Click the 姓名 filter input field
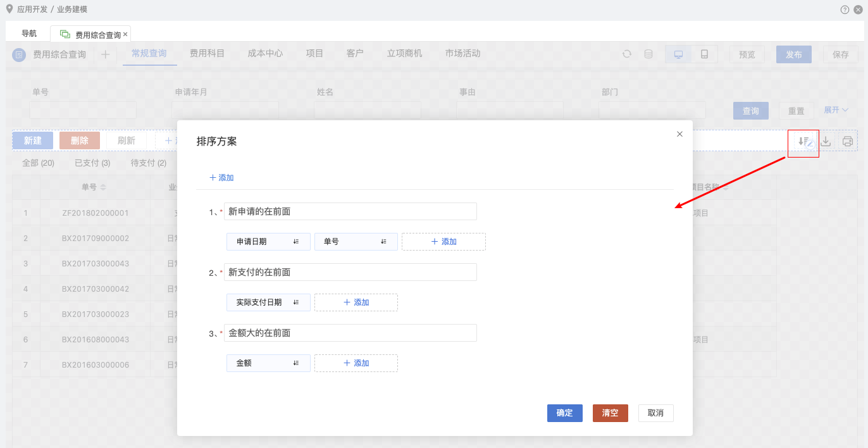 (x=368, y=110)
